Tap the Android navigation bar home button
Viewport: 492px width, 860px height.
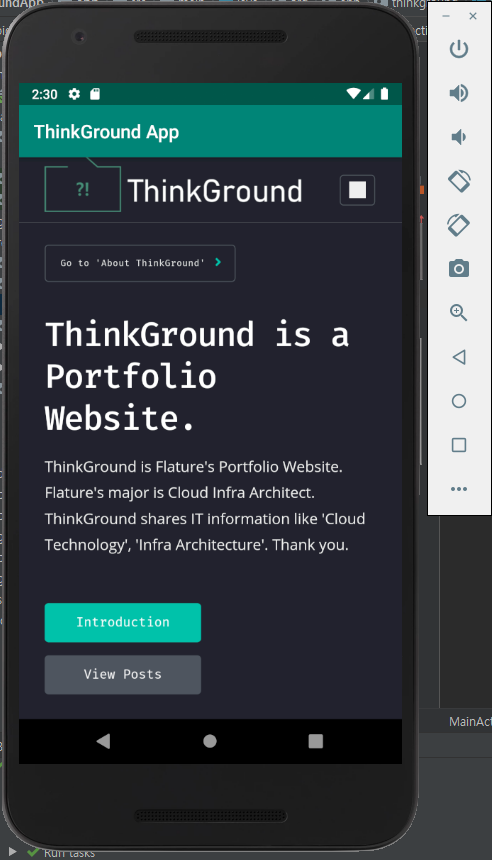210,741
